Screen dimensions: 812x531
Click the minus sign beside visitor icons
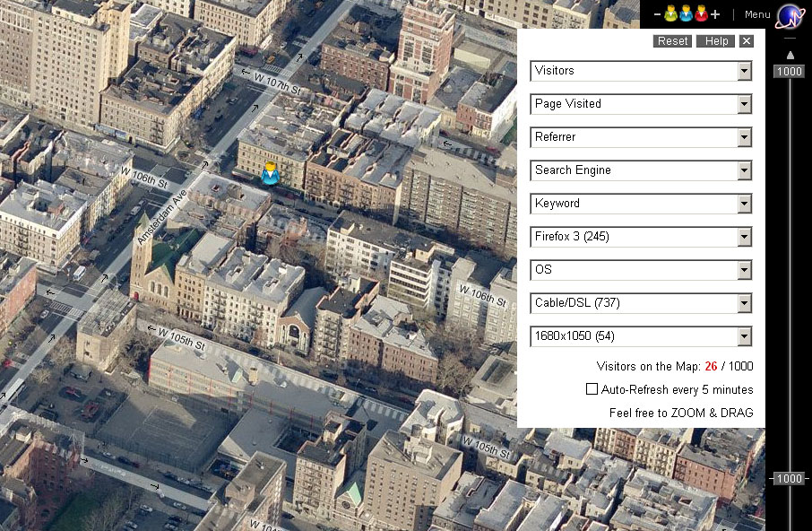(657, 15)
